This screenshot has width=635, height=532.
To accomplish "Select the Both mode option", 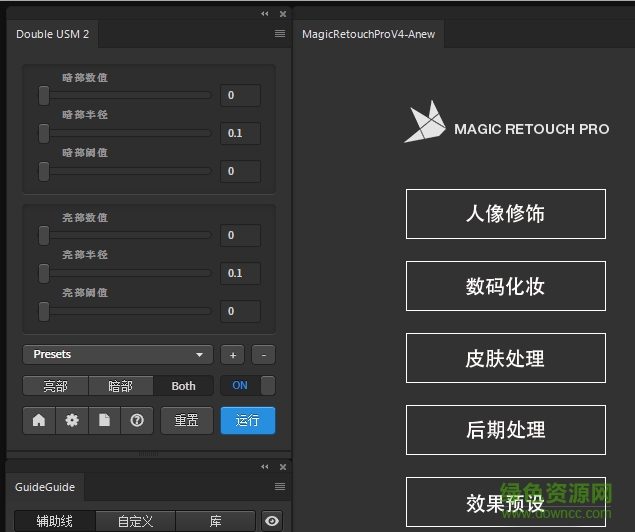I will tap(184, 386).
